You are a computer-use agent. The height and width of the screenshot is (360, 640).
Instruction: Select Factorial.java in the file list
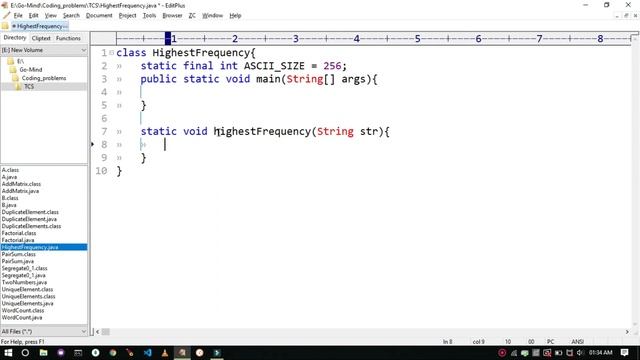(18, 240)
